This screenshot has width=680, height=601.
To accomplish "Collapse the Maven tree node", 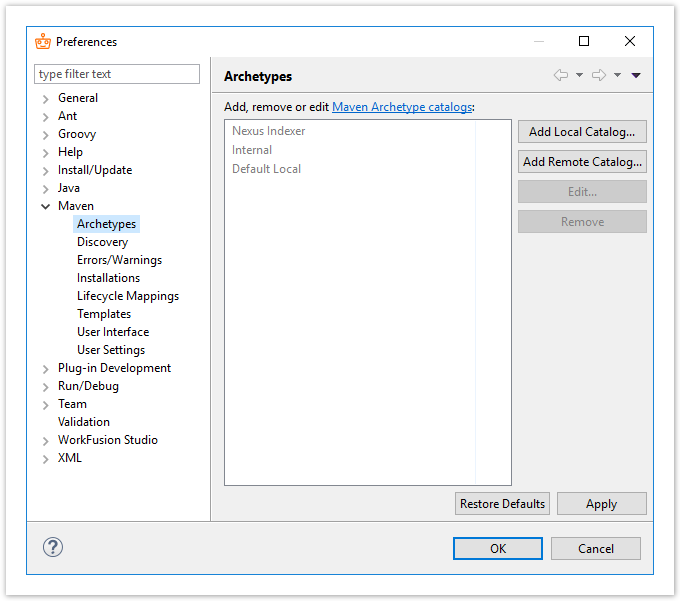I will click(46, 206).
